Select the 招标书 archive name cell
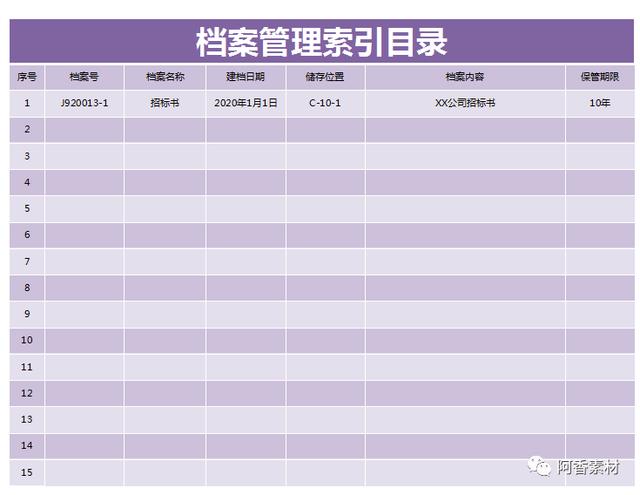 [165, 103]
